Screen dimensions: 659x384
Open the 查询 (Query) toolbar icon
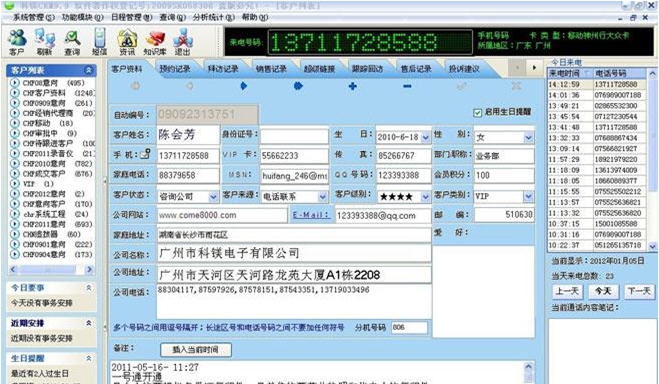point(72,42)
